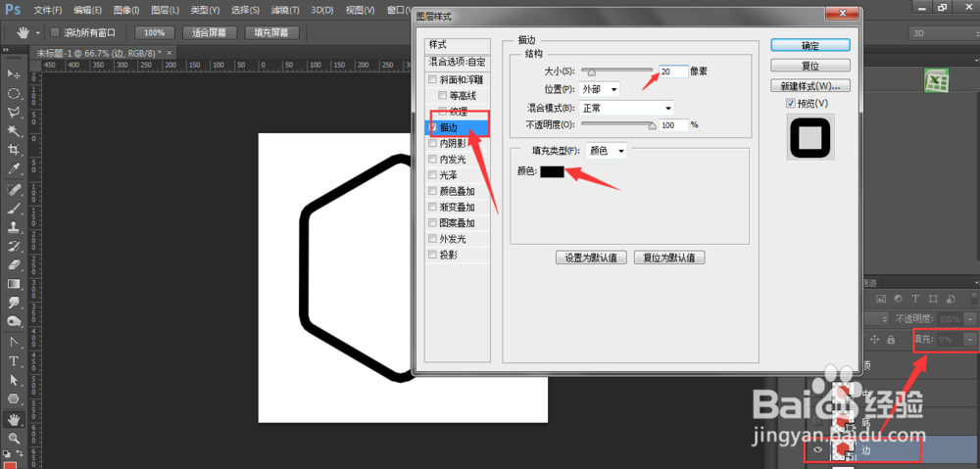Image resolution: width=980 pixels, height=469 pixels.
Task: Open the 填充 dropdown in Layers panel
Action: [969, 339]
